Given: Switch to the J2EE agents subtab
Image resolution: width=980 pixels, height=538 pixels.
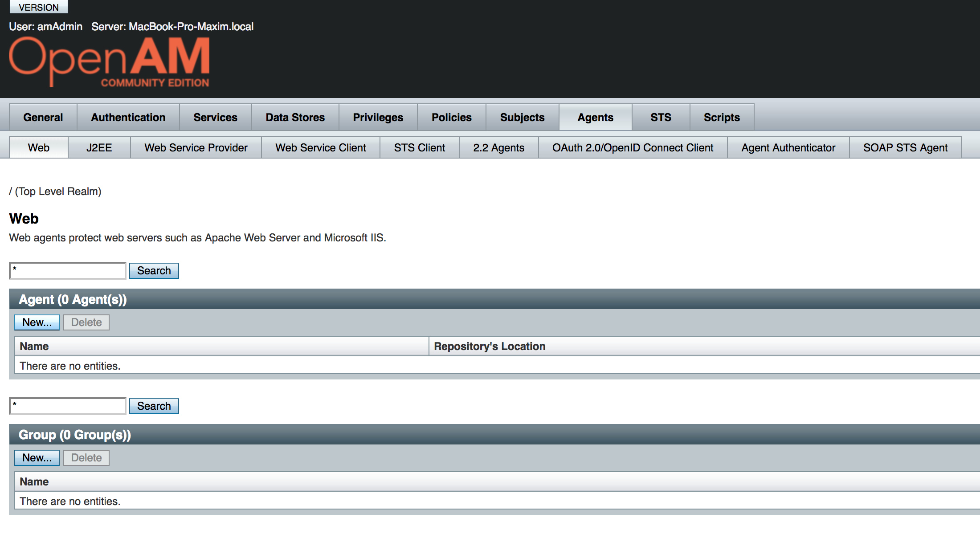Looking at the screenshot, I should 99,148.
